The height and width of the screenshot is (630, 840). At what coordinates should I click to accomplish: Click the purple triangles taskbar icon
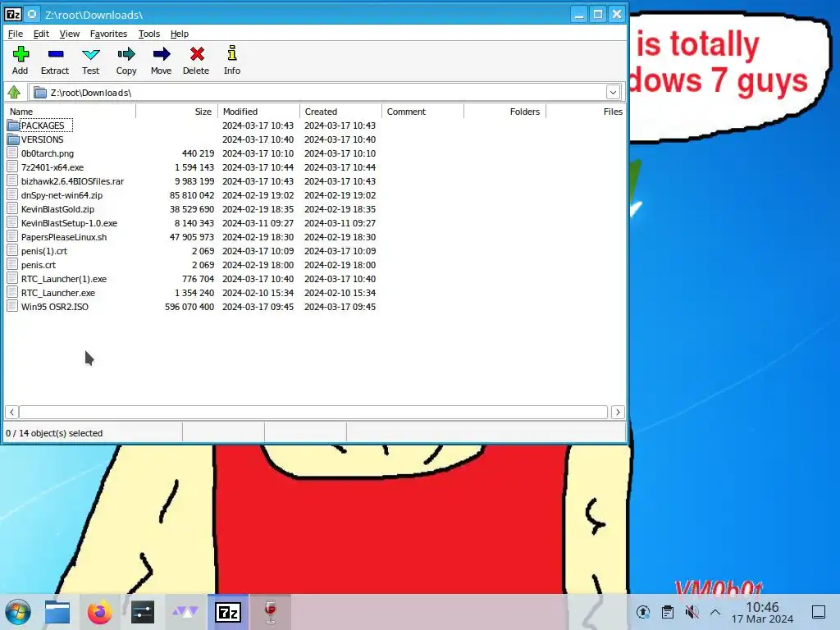pos(185,610)
